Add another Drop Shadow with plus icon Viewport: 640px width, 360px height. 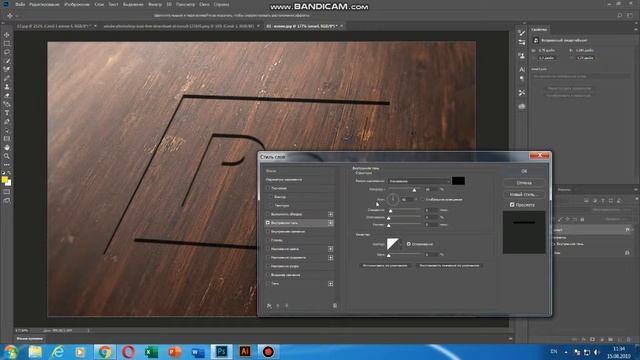(x=330, y=284)
